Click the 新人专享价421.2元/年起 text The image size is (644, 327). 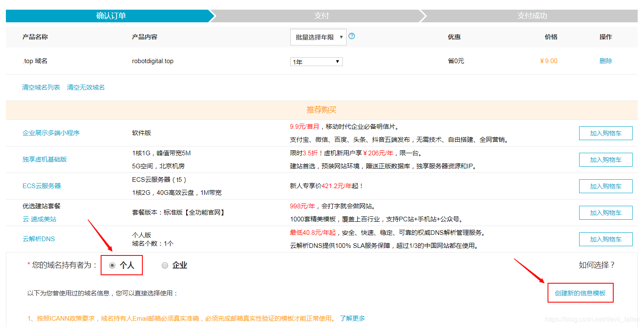click(327, 186)
